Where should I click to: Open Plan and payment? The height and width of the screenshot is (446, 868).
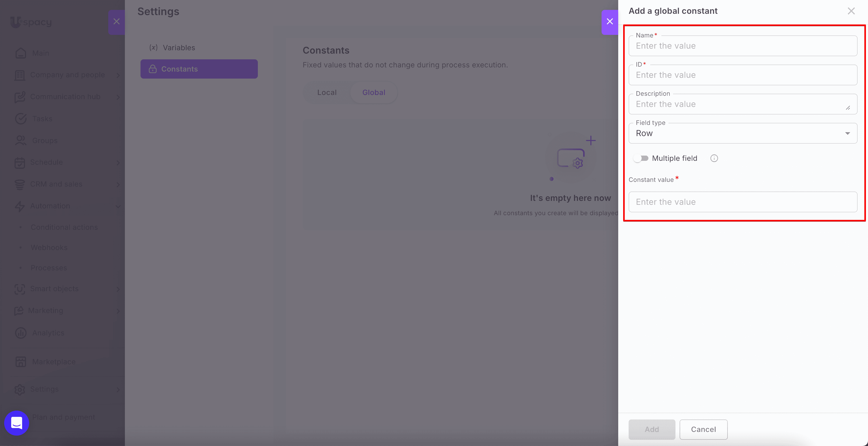click(x=64, y=417)
